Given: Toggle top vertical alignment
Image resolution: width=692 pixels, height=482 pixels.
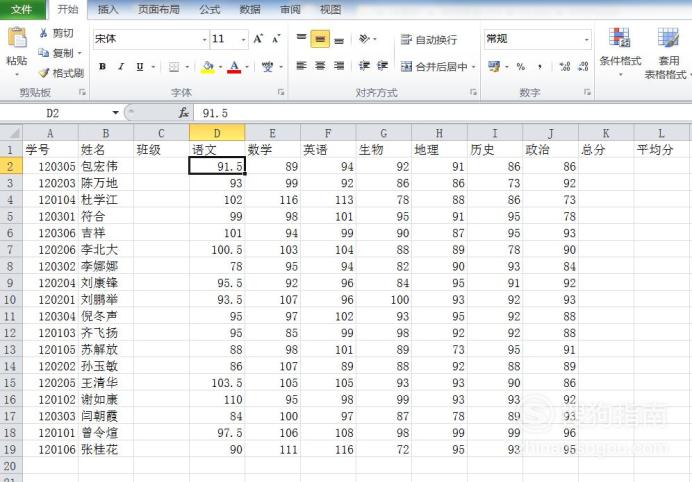Looking at the screenshot, I should (301, 39).
